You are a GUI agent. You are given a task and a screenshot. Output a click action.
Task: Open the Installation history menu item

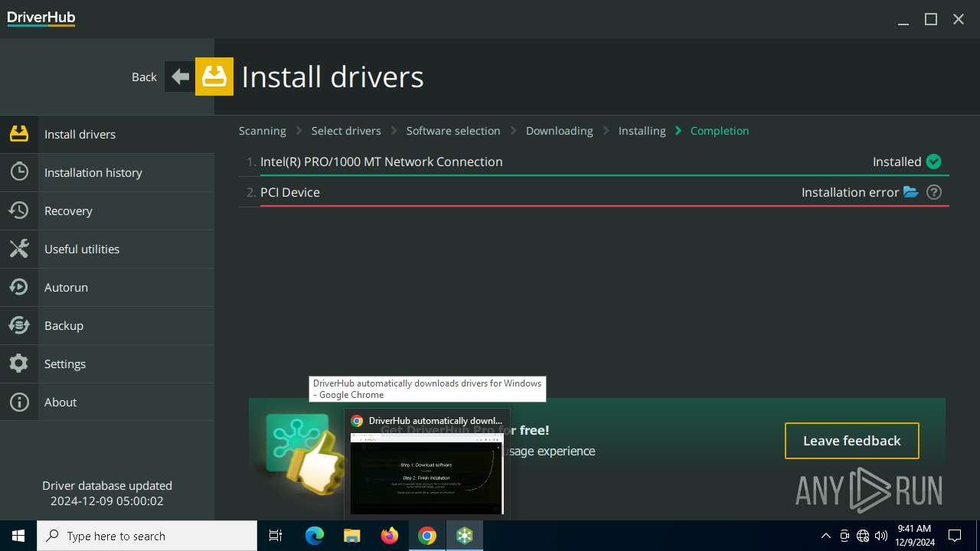click(x=107, y=172)
